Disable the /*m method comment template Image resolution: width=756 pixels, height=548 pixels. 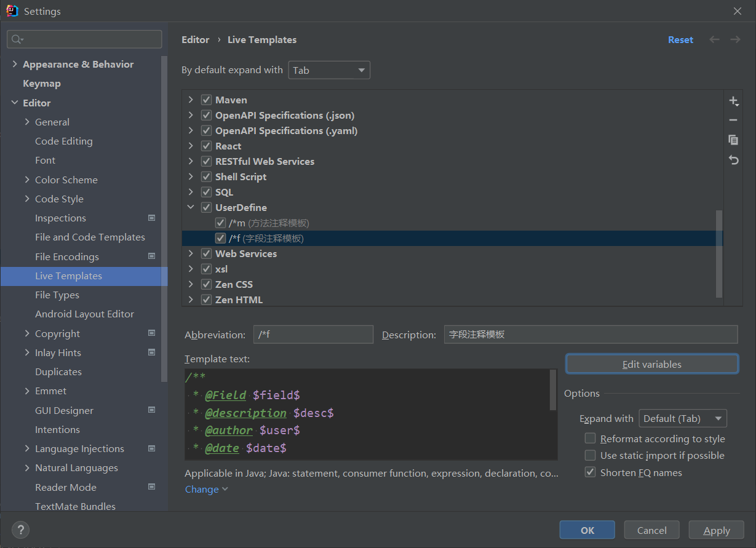coord(220,223)
